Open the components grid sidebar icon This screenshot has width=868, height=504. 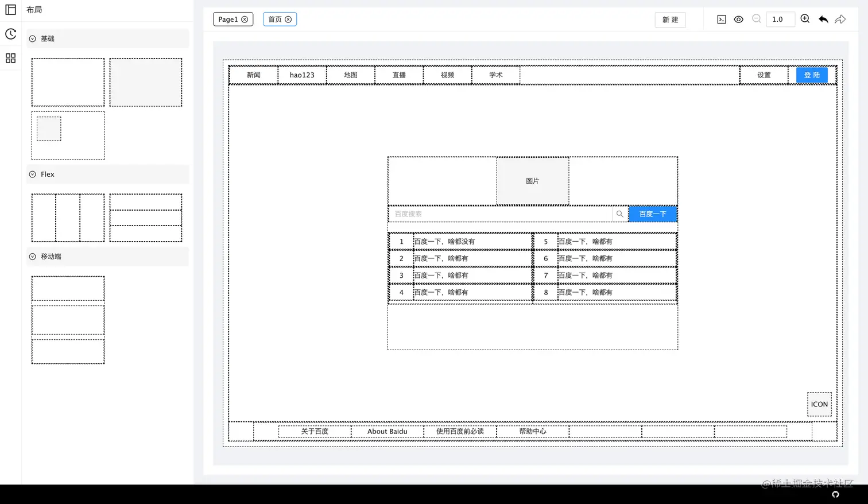(10, 58)
